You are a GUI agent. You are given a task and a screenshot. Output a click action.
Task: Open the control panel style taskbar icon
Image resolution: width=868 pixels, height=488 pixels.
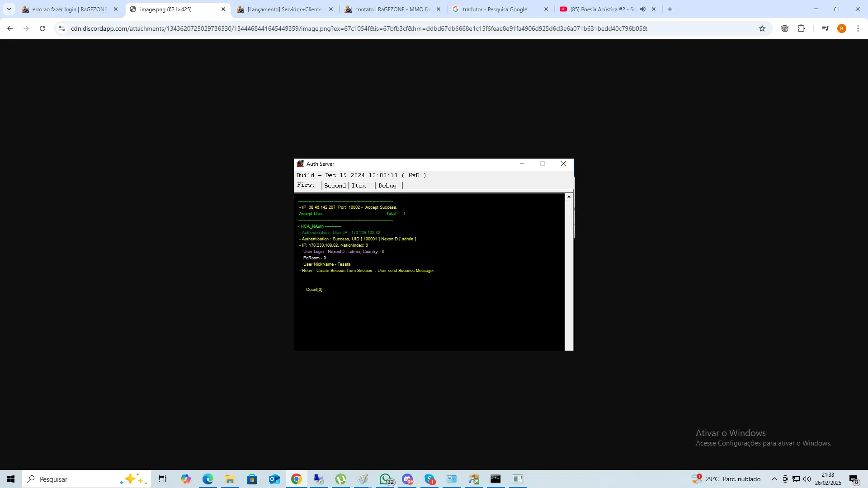point(452,479)
